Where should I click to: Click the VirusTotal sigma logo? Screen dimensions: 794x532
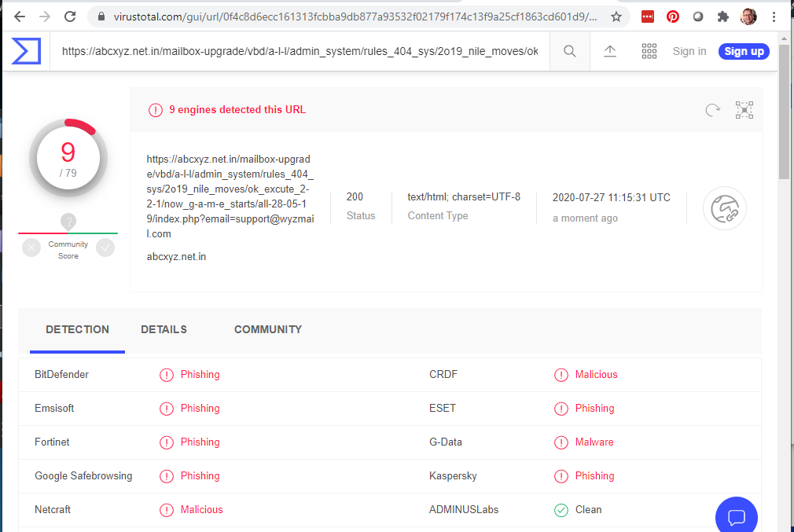coord(26,51)
